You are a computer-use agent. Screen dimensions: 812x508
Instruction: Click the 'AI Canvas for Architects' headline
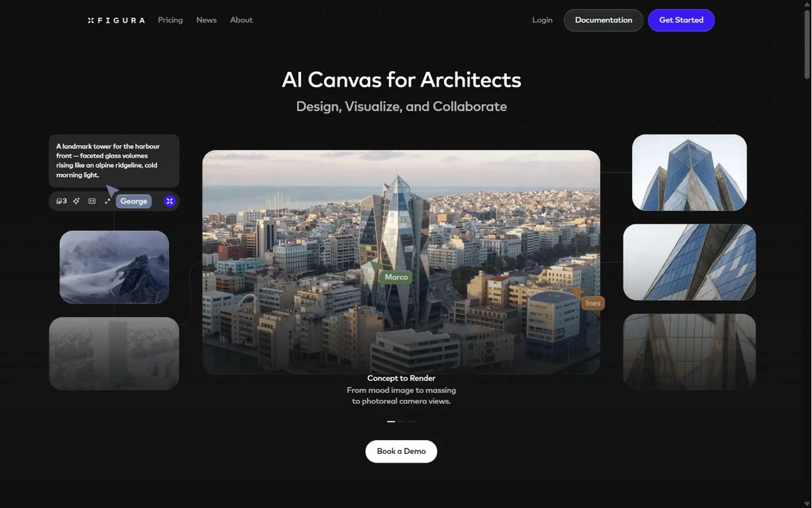pos(401,80)
